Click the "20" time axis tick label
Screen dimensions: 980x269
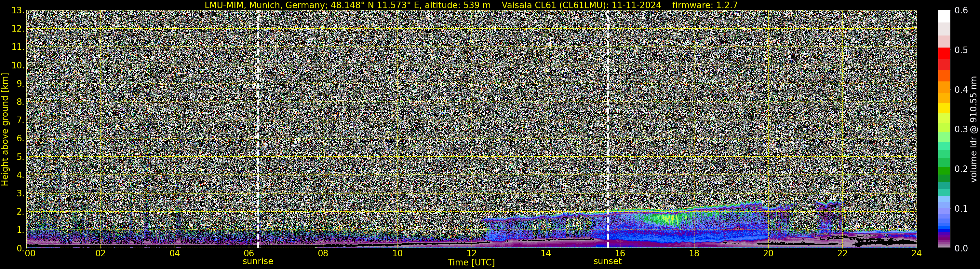(768, 253)
